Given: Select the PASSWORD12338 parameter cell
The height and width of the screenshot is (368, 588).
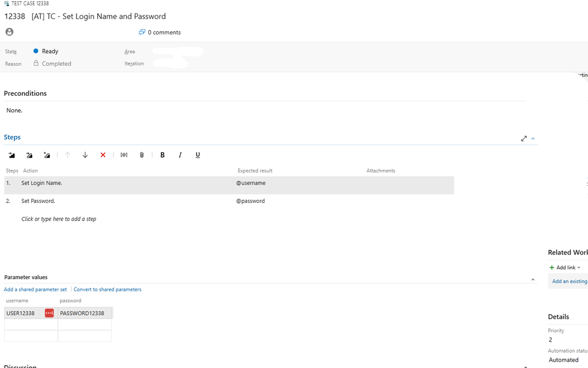Looking at the screenshot, I should point(85,313).
